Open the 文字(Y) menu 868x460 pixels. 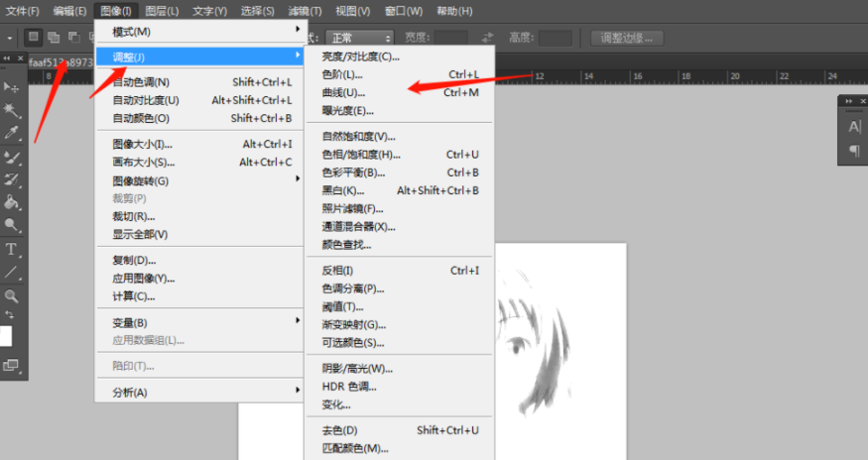pyautogui.click(x=209, y=11)
